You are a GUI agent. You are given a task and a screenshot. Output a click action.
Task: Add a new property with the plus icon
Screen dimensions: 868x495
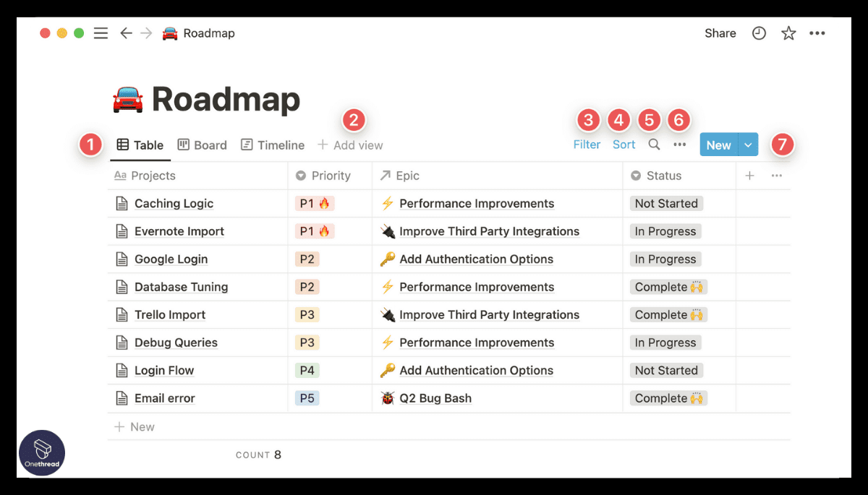[749, 176]
